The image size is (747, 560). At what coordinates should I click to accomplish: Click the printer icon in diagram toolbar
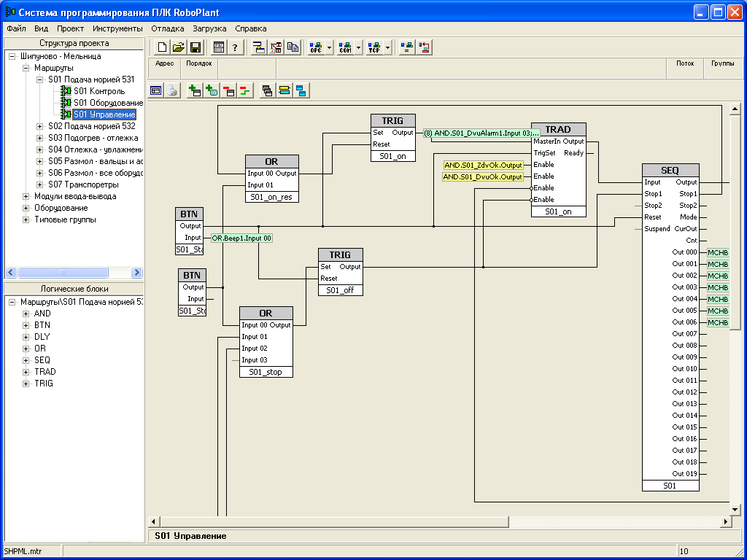pyautogui.click(x=171, y=90)
